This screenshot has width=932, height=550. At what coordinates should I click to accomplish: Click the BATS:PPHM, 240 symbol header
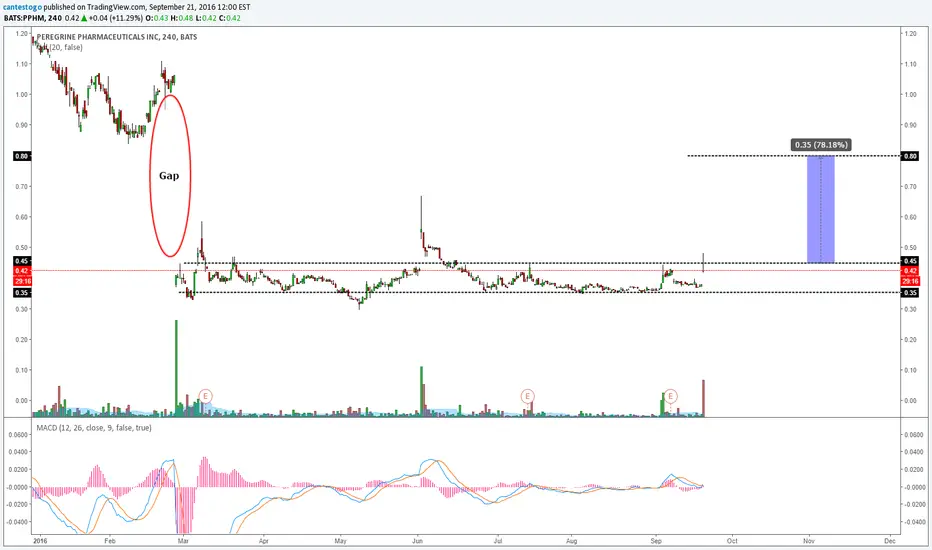[33, 18]
